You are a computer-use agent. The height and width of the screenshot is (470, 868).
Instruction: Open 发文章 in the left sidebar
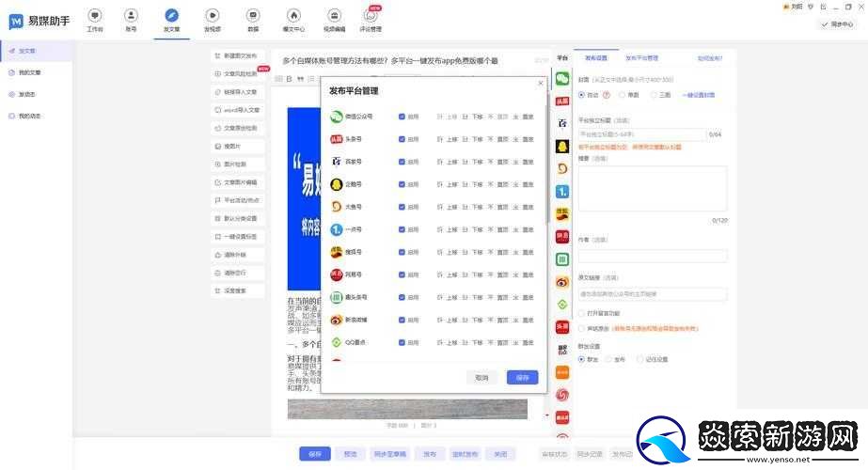coord(36,51)
